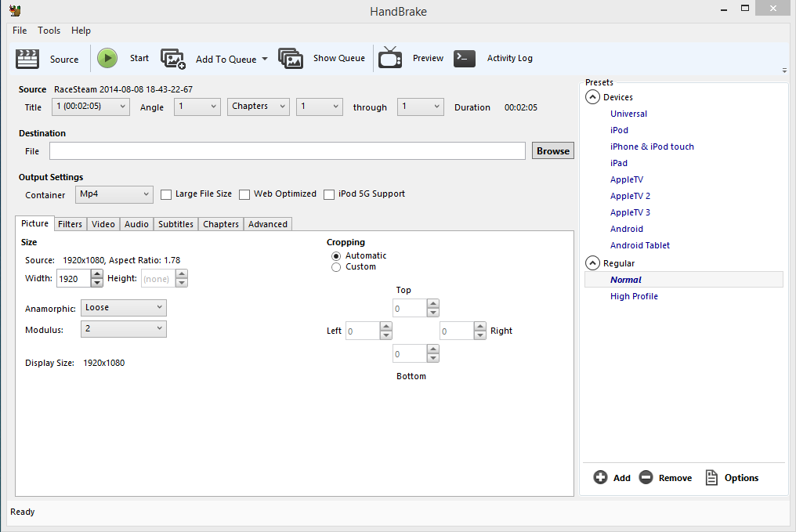Open preset Options document icon

(711, 477)
